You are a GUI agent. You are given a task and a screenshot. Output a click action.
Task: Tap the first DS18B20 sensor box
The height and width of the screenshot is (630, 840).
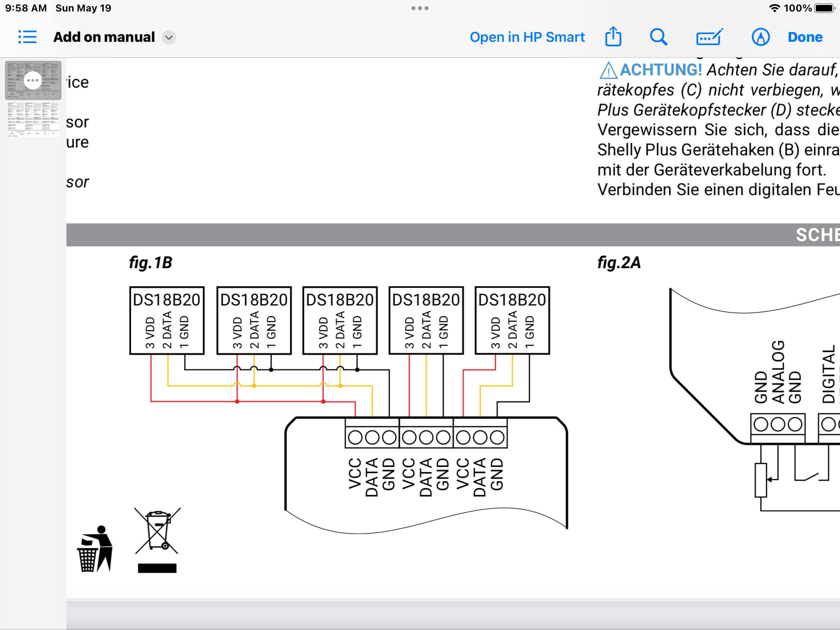pyautogui.click(x=167, y=320)
